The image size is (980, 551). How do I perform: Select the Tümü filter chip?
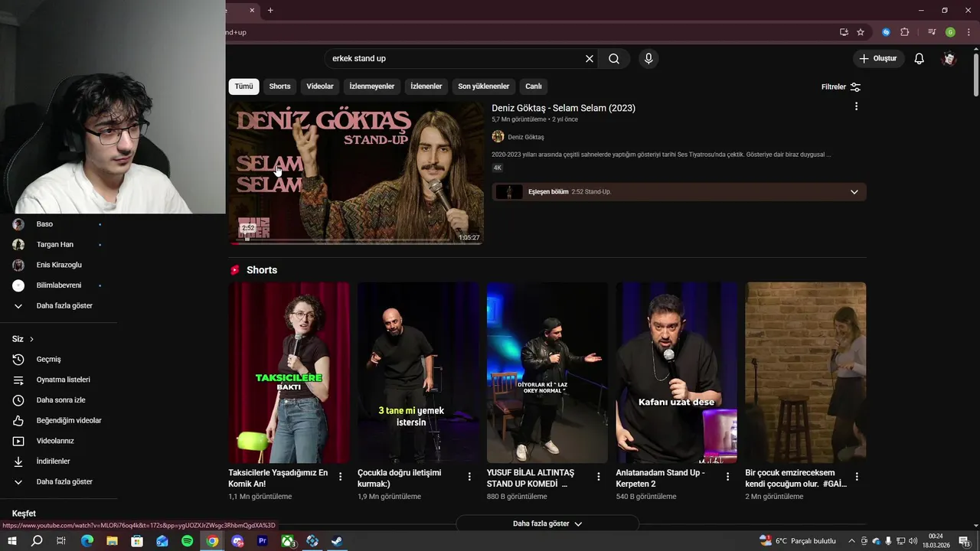coord(243,86)
